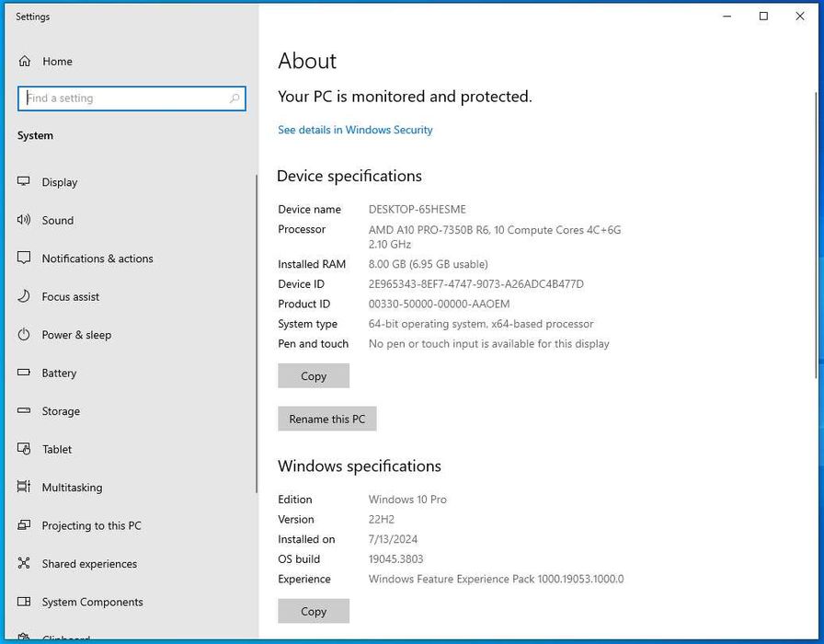The height and width of the screenshot is (644, 824).
Task: Click the Device ID value 2E965343-8EF7
Action: tap(476, 284)
